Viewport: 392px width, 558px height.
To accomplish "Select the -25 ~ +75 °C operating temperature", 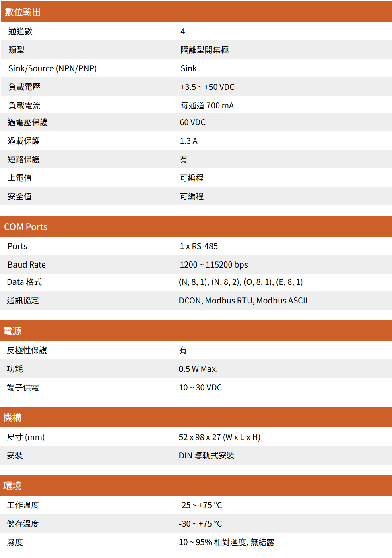I will tap(200, 505).
